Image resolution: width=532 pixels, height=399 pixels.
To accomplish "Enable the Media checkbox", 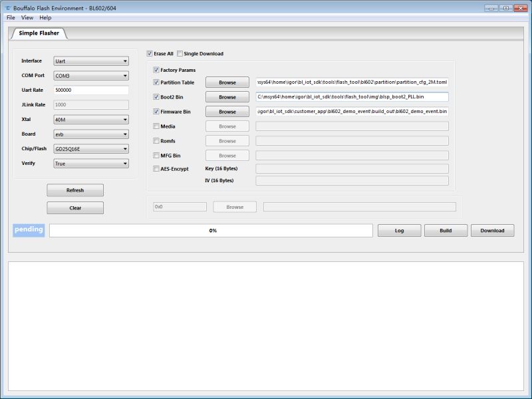I will (156, 126).
